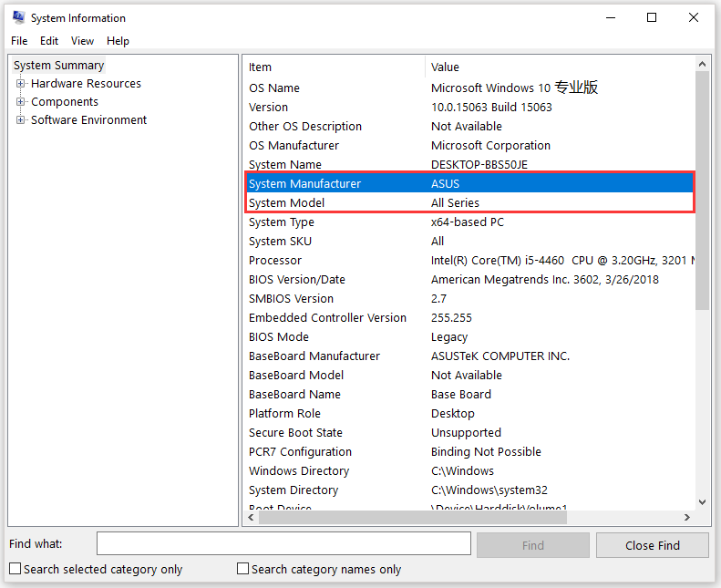Click the Binding Not Possible value
The width and height of the screenshot is (721, 588).
pyautogui.click(x=486, y=452)
